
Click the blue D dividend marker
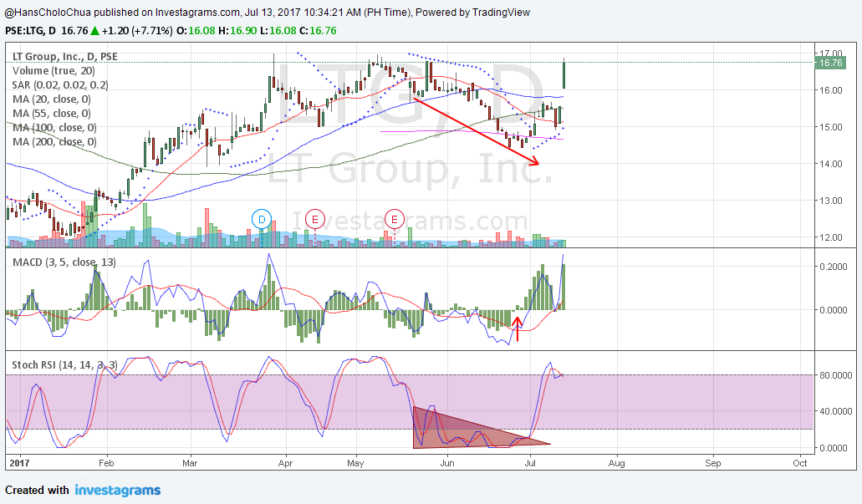(x=262, y=219)
